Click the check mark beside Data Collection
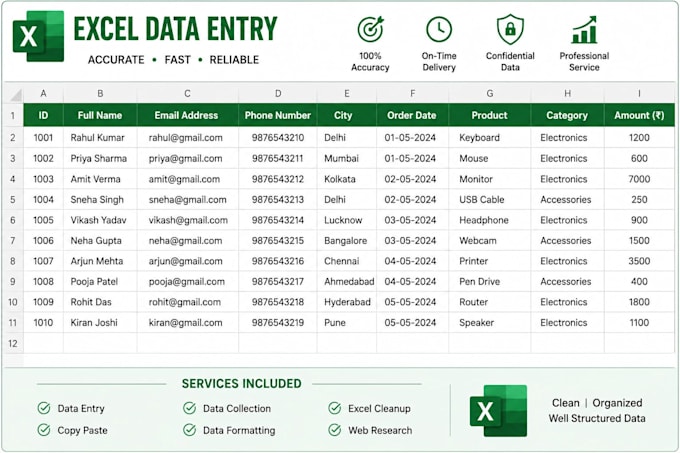680x453 pixels. pos(190,408)
